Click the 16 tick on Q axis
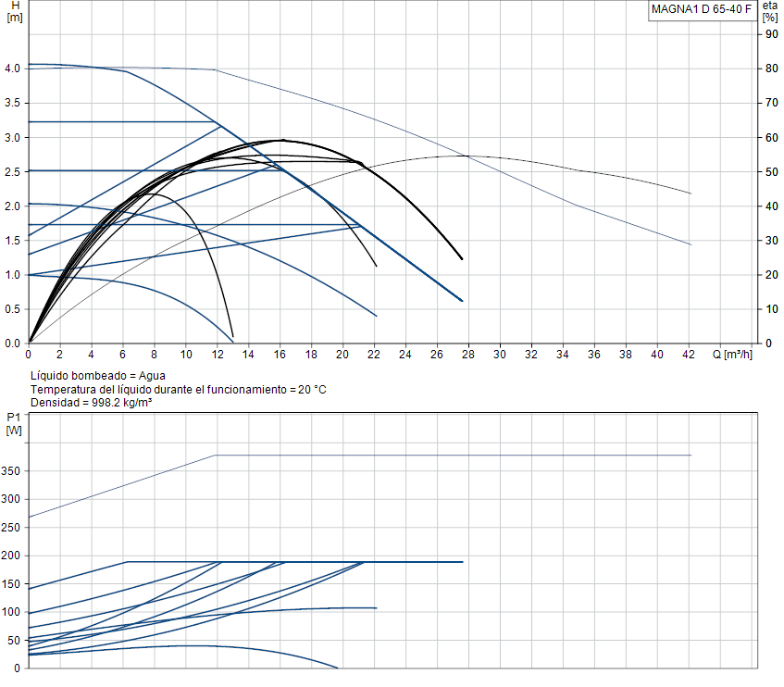 tap(280, 355)
